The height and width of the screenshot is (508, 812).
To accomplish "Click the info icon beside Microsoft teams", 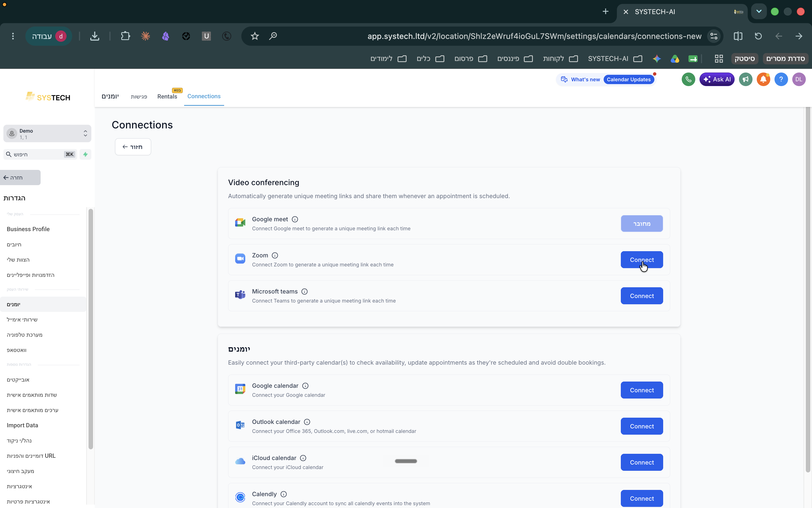I will [304, 292].
